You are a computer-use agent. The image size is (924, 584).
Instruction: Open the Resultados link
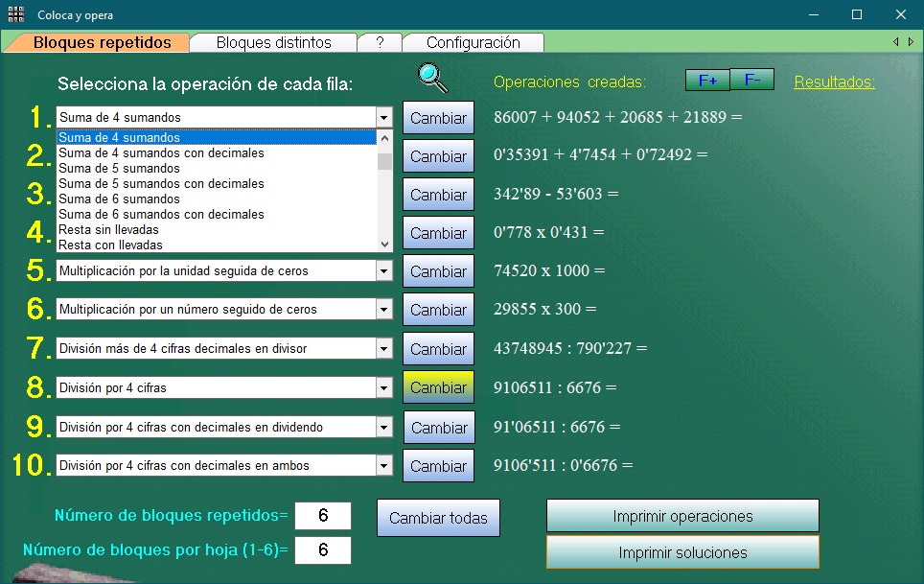834,82
